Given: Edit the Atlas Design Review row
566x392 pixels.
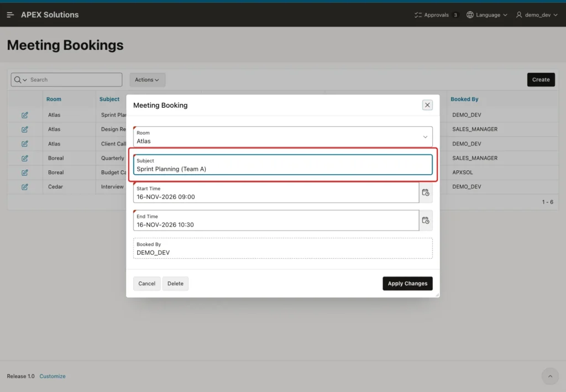Looking at the screenshot, I should click(x=24, y=129).
